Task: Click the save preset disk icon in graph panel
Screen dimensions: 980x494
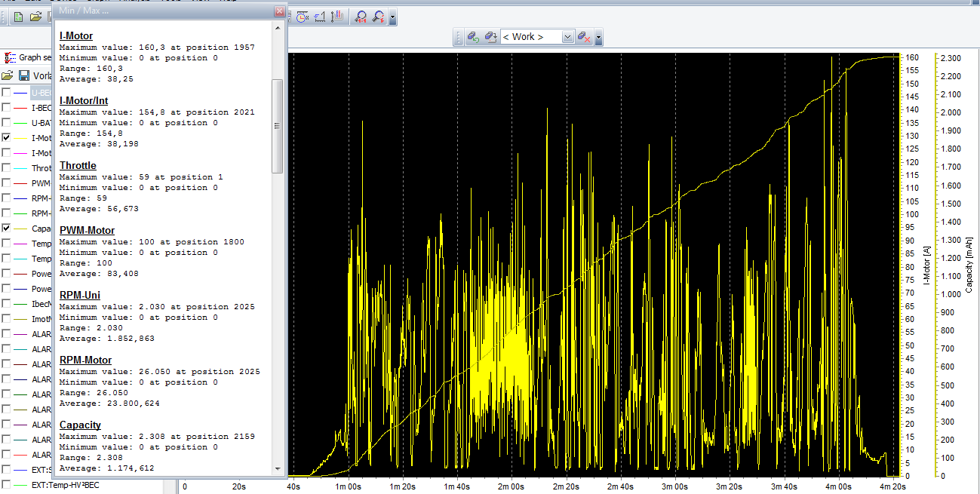Action: click(x=23, y=75)
